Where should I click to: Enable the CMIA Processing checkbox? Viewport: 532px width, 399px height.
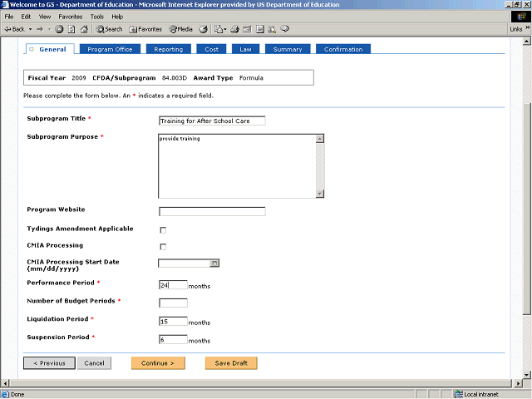(x=163, y=247)
